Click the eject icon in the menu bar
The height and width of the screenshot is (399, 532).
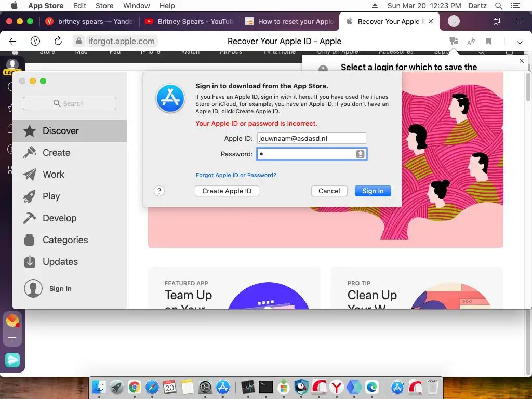click(x=375, y=6)
